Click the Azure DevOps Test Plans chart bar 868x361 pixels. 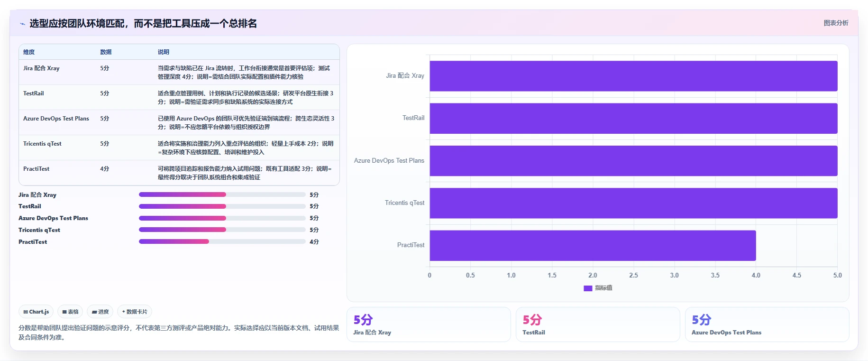click(x=633, y=161)
